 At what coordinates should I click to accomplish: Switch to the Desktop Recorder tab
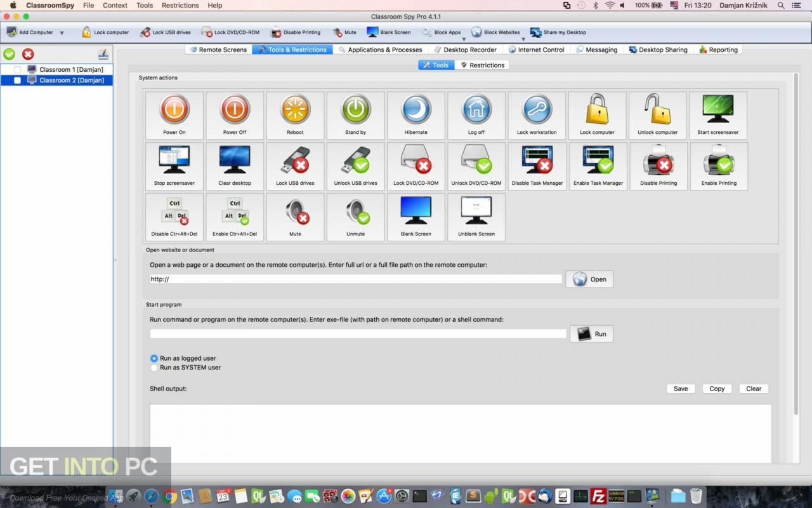click(x=464, y=50)
